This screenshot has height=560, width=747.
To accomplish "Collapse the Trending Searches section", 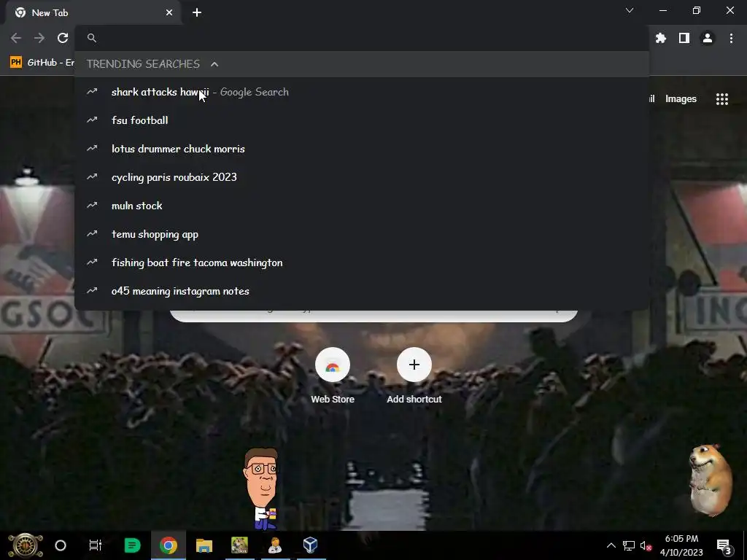I will [x=214, y=64].
